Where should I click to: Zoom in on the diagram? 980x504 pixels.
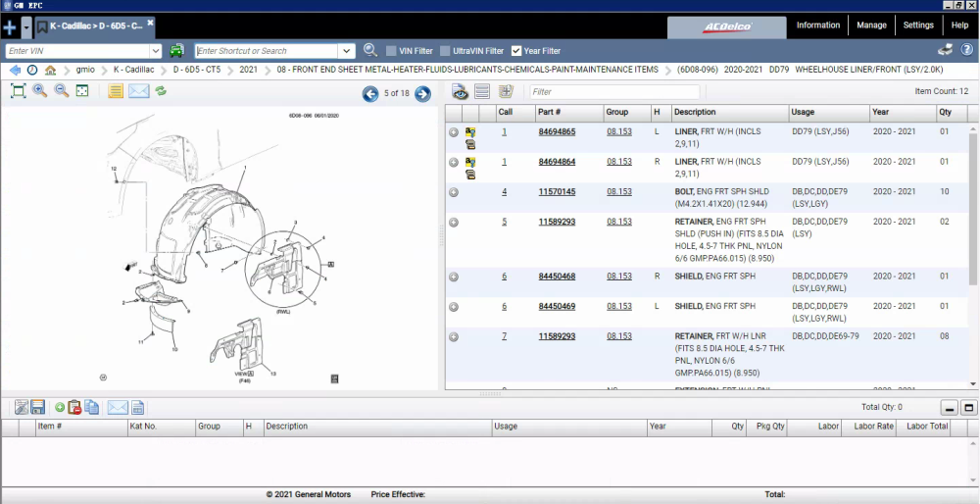click(x=40, y=91)
